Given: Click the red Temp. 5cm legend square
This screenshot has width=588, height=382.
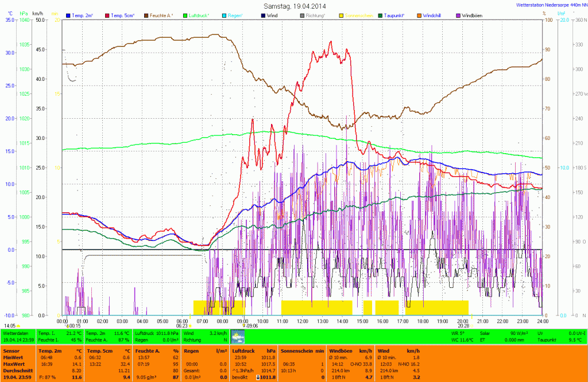Looking at the screenshot, I should [x=107, y=15].
